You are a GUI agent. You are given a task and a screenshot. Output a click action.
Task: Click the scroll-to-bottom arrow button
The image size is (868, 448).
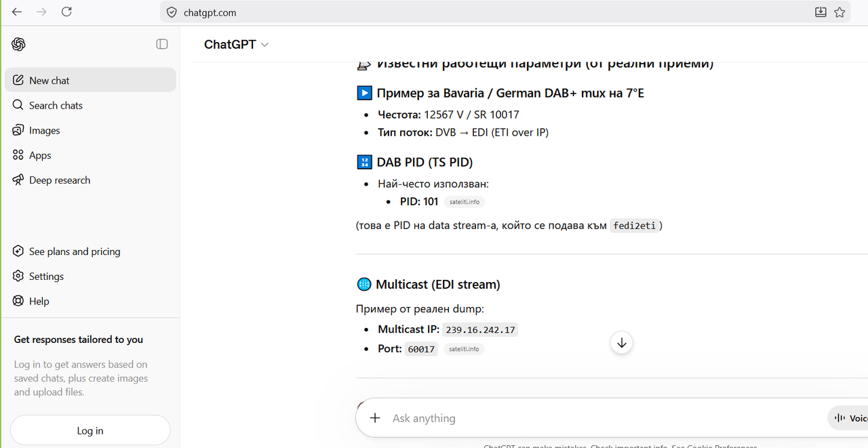[x=622, y=342]
